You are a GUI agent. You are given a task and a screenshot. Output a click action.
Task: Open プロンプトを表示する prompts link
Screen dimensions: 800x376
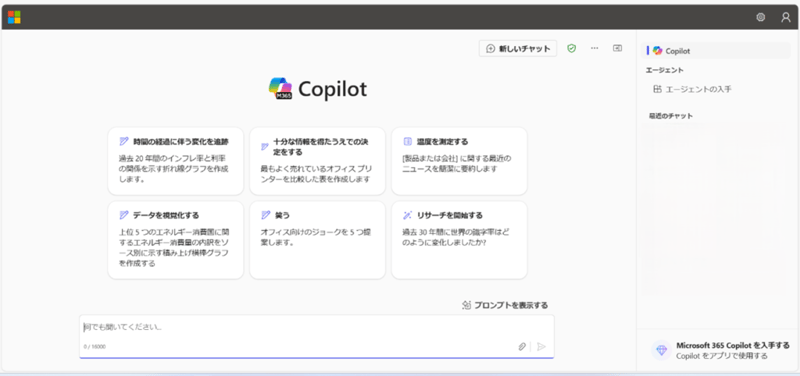tap(511, 305)
